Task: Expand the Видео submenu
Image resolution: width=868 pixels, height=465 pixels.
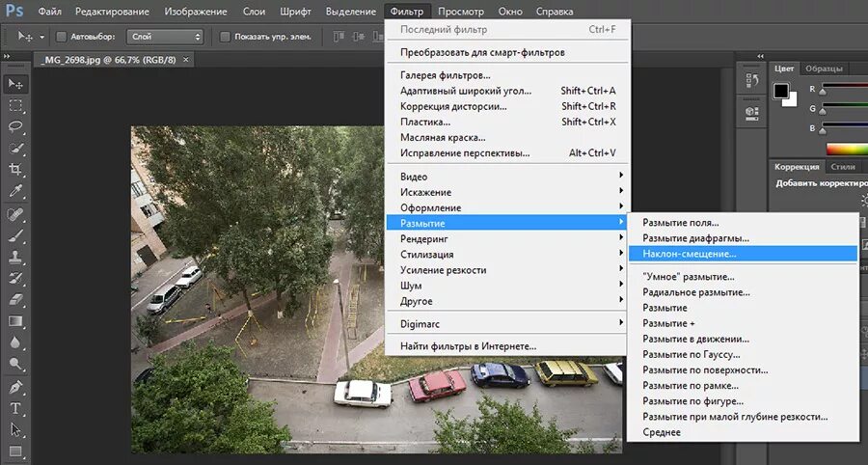Action: click(507, 177)
